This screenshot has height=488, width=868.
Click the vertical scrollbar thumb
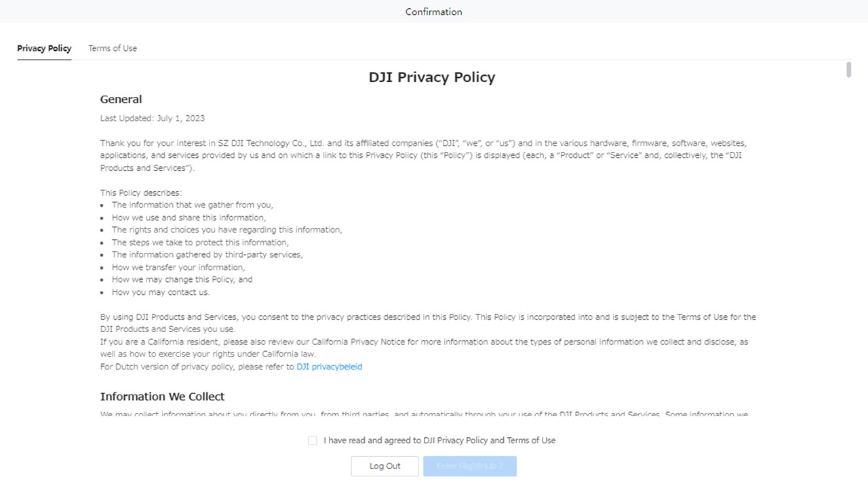[x=849, y=70]
